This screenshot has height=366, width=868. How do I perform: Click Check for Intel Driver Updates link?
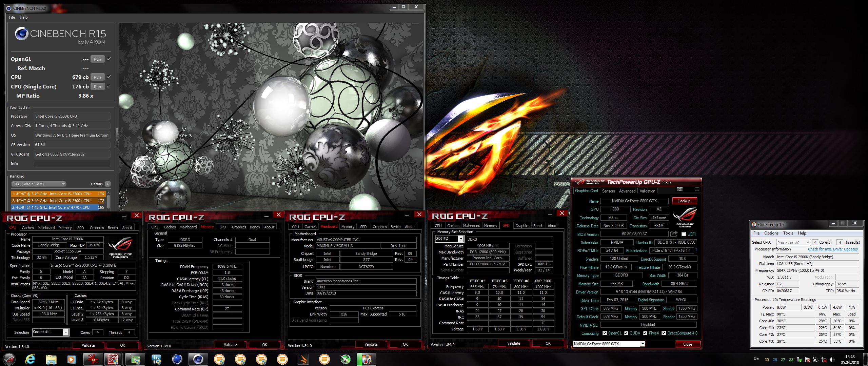833,249
